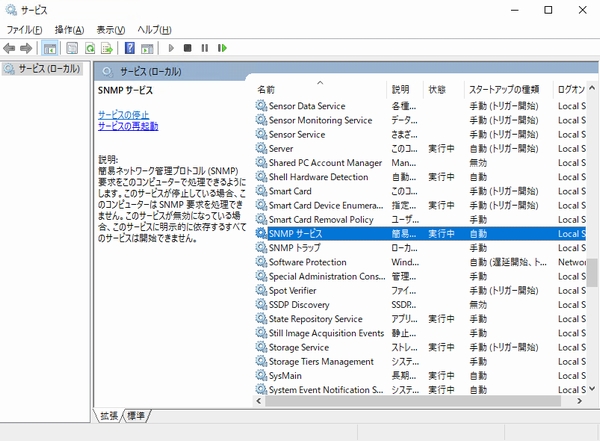Viewport: 600px width, 441px height.
Task: Open the ヘルプ(H) menu
Action: pyautogui.click(x=154, y=30)
